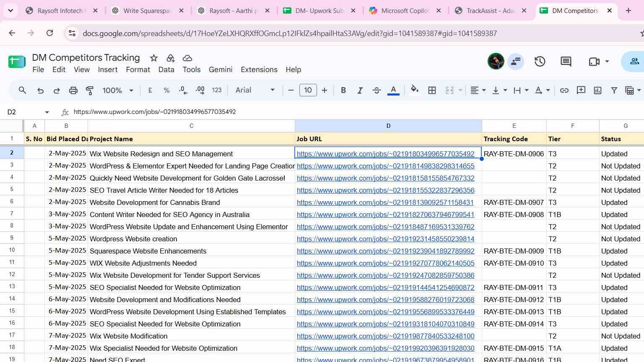644x362 pixels.
Task: Click the paint format roller icon
Action: click(90, 90)
